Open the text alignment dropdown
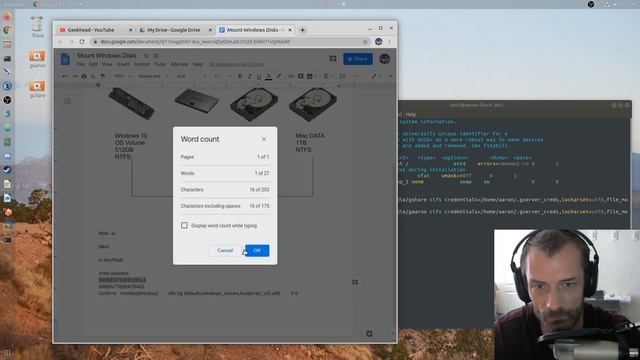The width and height of the screenshot is (640, 360). [327, 76]
